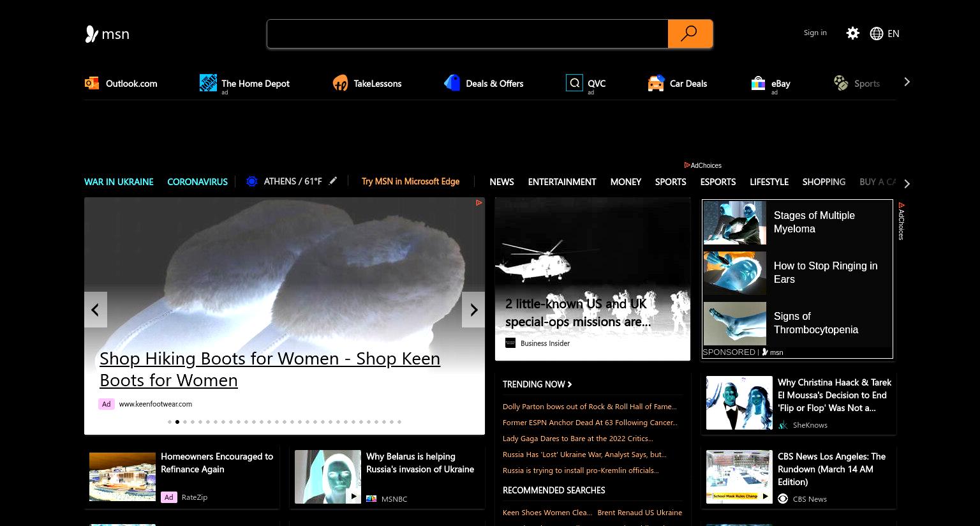
Task: Open the Stages of Multiple Myeloma thumbnail
Action: coord(735,223)
